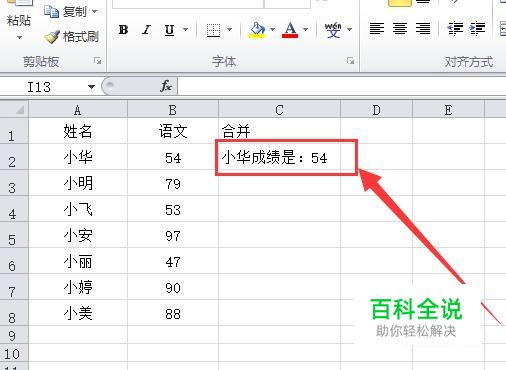Align text left icon
The width and height of the screenshot is (506, 370).
pyautogui.click(x=377, y=29)
